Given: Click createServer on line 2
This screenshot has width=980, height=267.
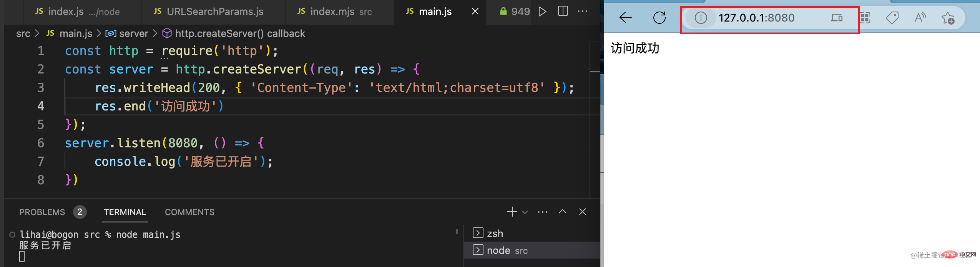Looking at the screenshot, I should 257,69.
